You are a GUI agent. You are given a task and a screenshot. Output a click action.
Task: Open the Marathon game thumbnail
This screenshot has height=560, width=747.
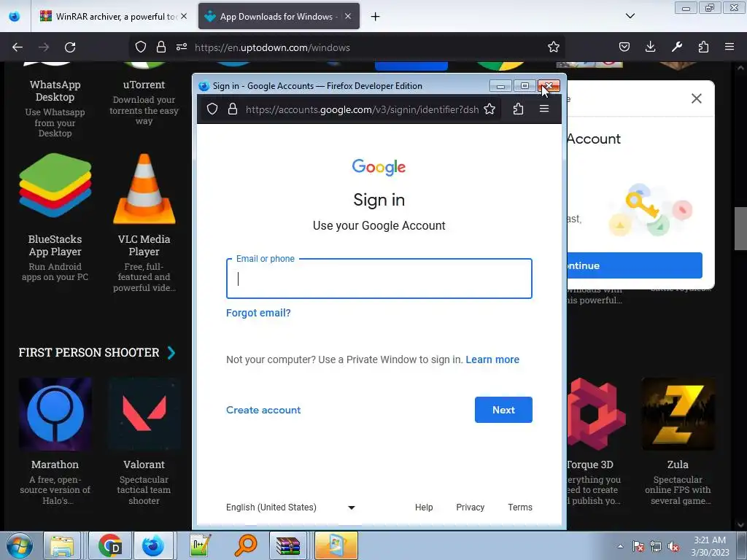pyautogui.click(x=55, y=414)
